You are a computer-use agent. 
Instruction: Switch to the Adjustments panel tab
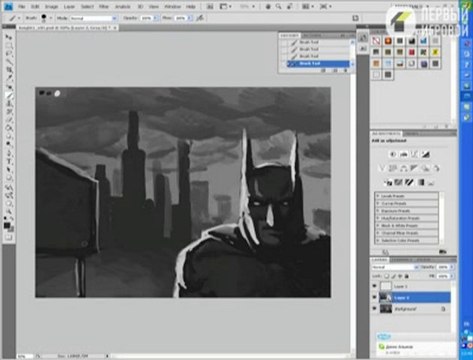[386, 133]
